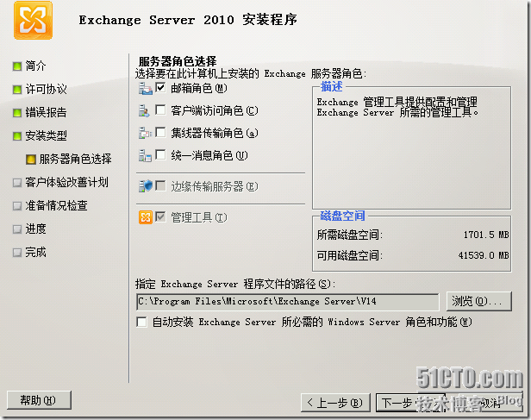Go to the 错误报告 step

click(46, 113)
